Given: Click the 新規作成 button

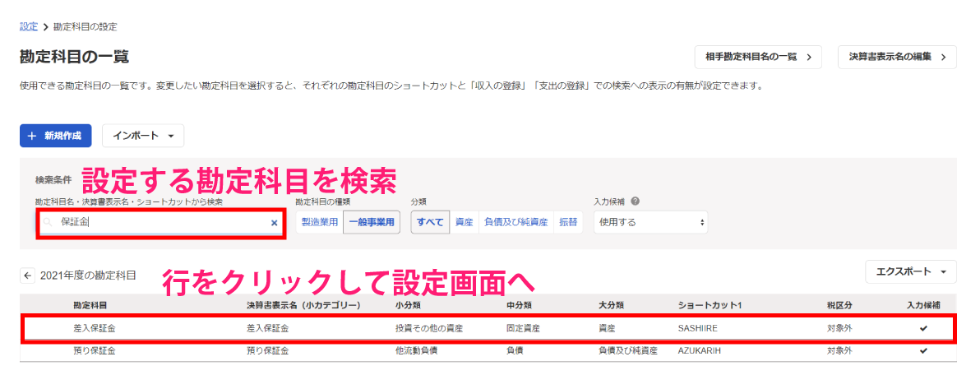Looking at the screenshot, I should point(55,136).
